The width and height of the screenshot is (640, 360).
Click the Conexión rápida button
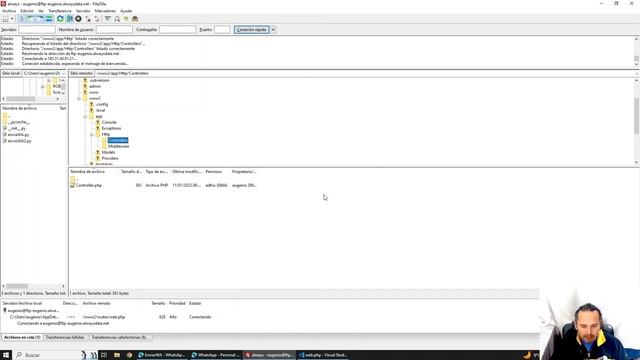251,29
